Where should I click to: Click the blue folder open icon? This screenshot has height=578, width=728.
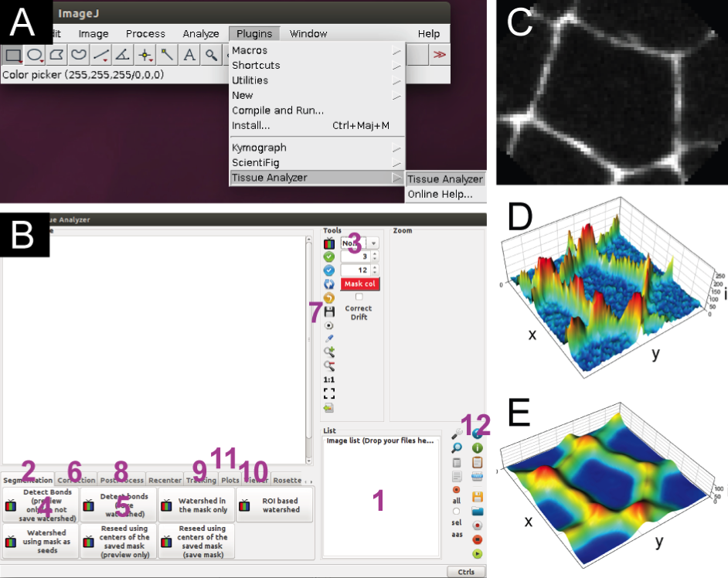click(x=478, y=511)
